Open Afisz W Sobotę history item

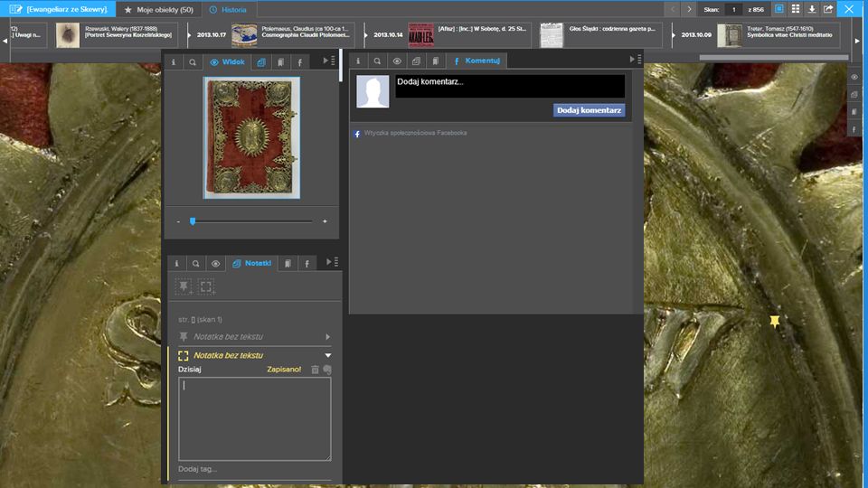pyautogui.click(x=469, y=35)
